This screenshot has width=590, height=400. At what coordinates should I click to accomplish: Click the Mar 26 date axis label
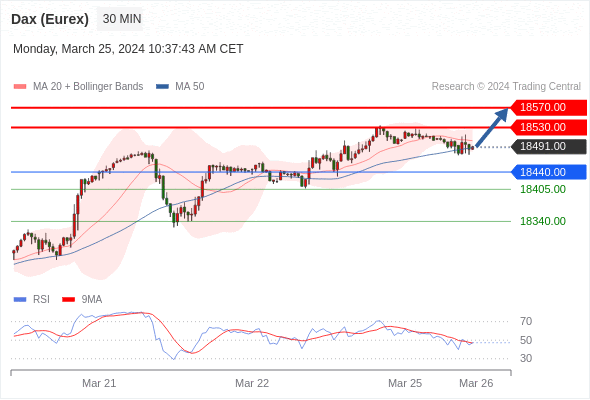(476, 383)
